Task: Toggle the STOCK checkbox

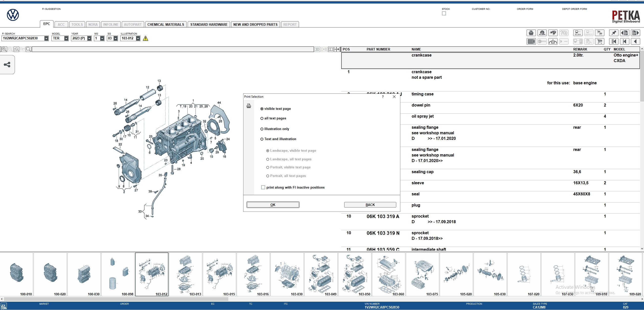Action: point(444,13)
